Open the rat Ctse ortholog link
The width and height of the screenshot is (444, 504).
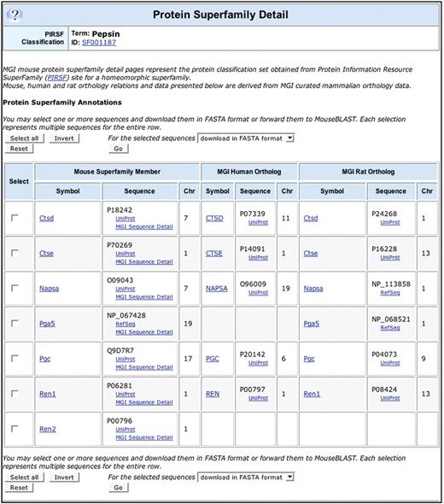311,254
